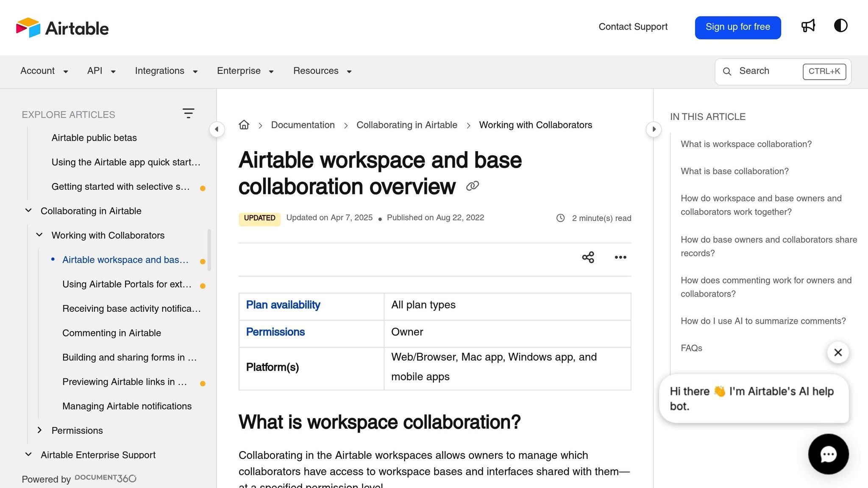868x488 pixels.
Task: Open Getting started with selective article
Action: click(x=120, y=187)
